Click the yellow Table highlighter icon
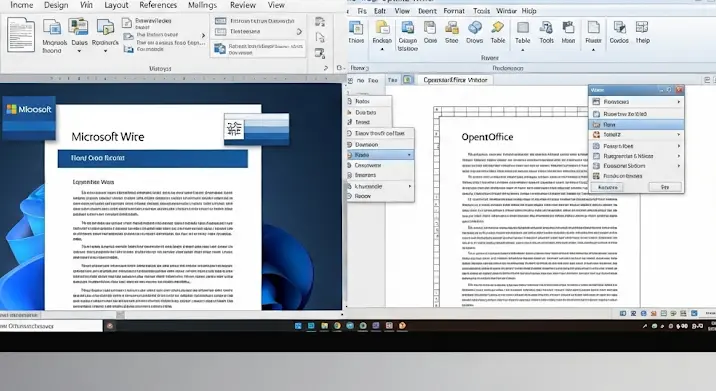Image resolution: width=716 pixels, height=391 pixels. (x=497, y=27)
